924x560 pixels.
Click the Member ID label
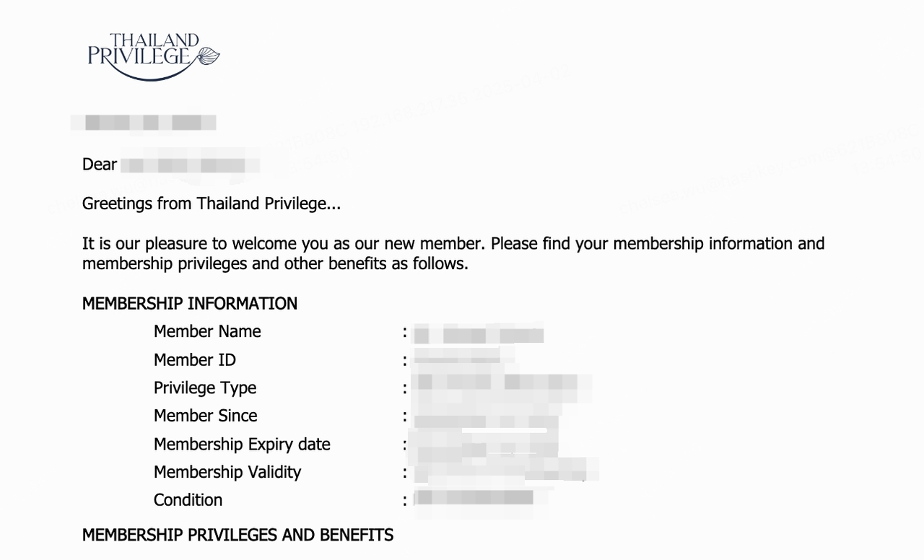click(195, 359)
